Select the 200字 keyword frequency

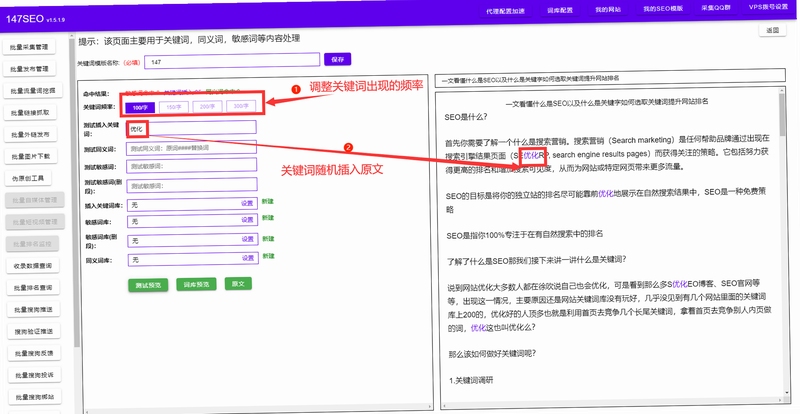(x=208, y=106)
